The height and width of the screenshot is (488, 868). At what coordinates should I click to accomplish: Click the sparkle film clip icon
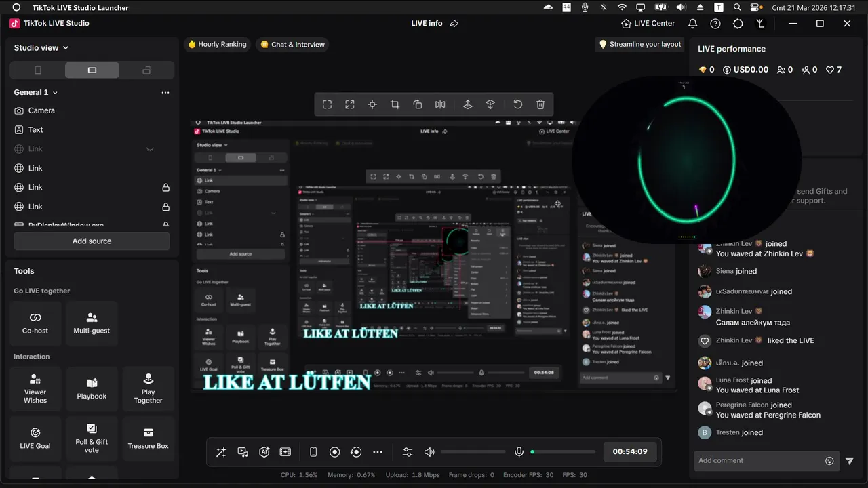pos(285,452)
